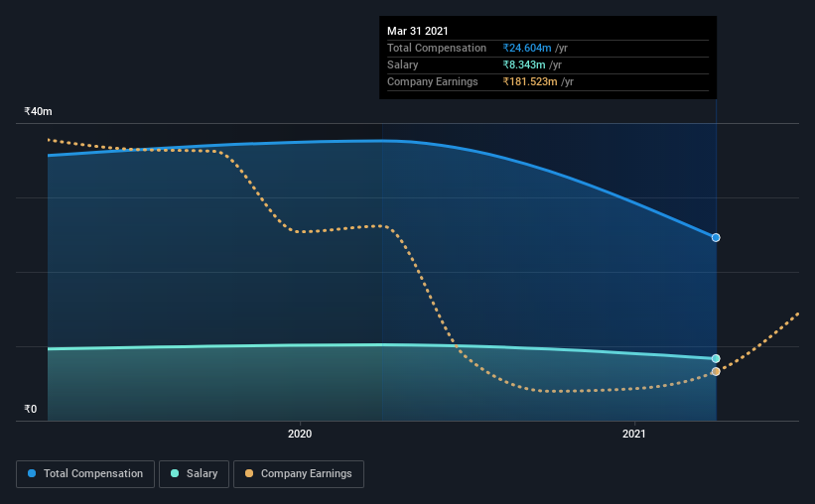This screenshot has height=504, width=815.
Task: Toggle the Salary legend button
Action: point(194,474)
